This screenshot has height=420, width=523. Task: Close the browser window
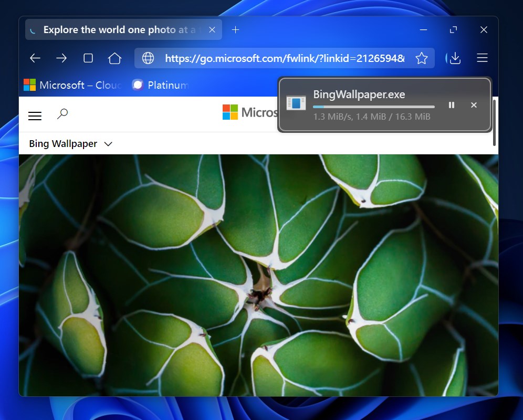[484, 30]
